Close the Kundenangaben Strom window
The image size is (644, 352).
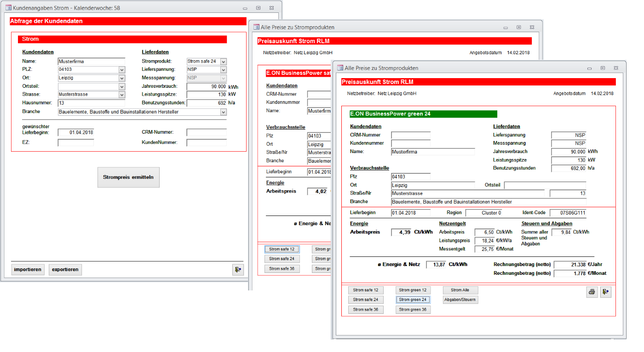tap(273, 8)
